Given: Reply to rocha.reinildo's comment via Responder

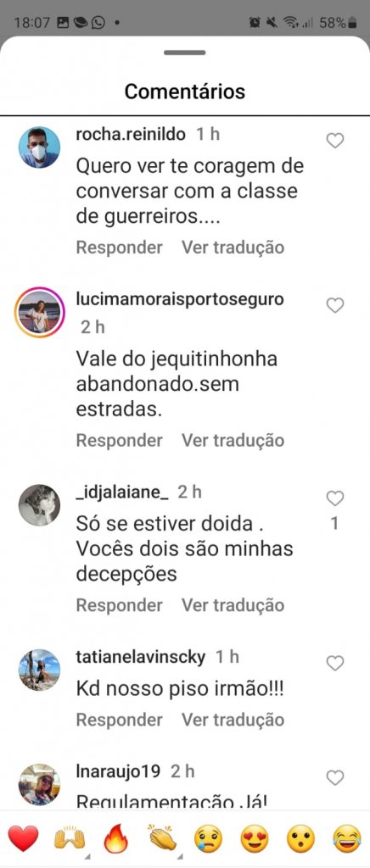Looking at the screenshot, I should tap(119, 248).
